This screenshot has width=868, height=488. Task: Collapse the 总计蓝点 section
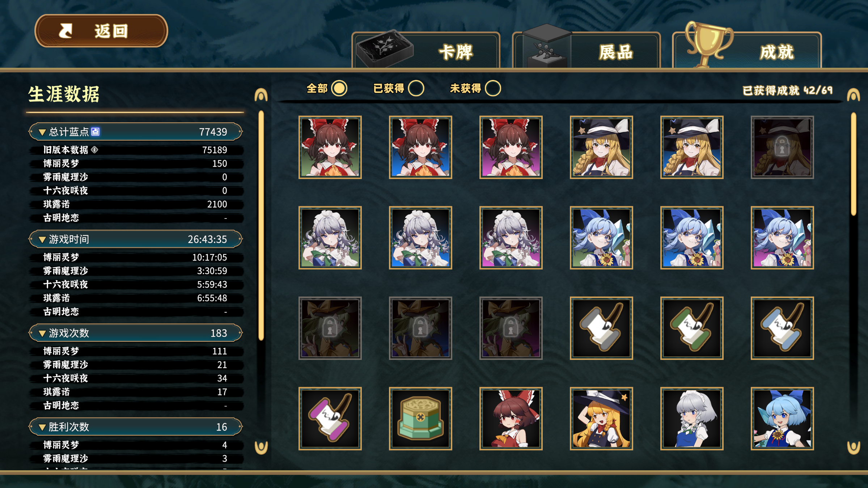[x=42, y=132]
